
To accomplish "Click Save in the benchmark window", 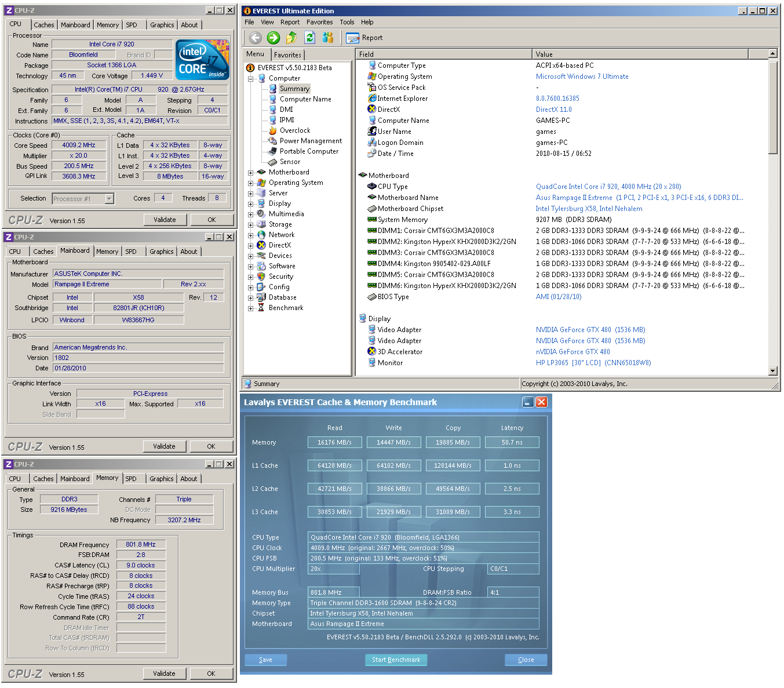I will [x=265, y=660].
